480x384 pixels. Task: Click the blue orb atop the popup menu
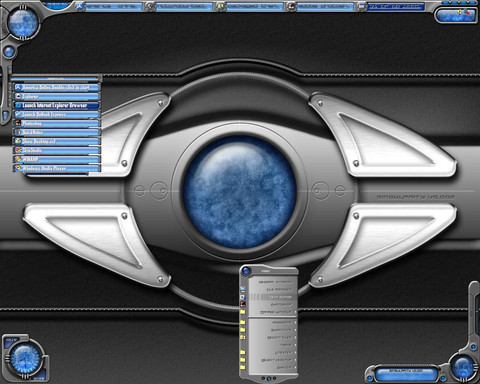[x=246, y=271]
